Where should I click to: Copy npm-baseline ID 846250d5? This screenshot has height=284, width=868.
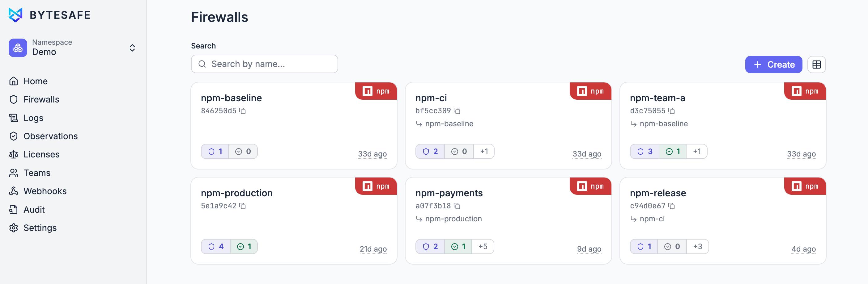point(243,111)
